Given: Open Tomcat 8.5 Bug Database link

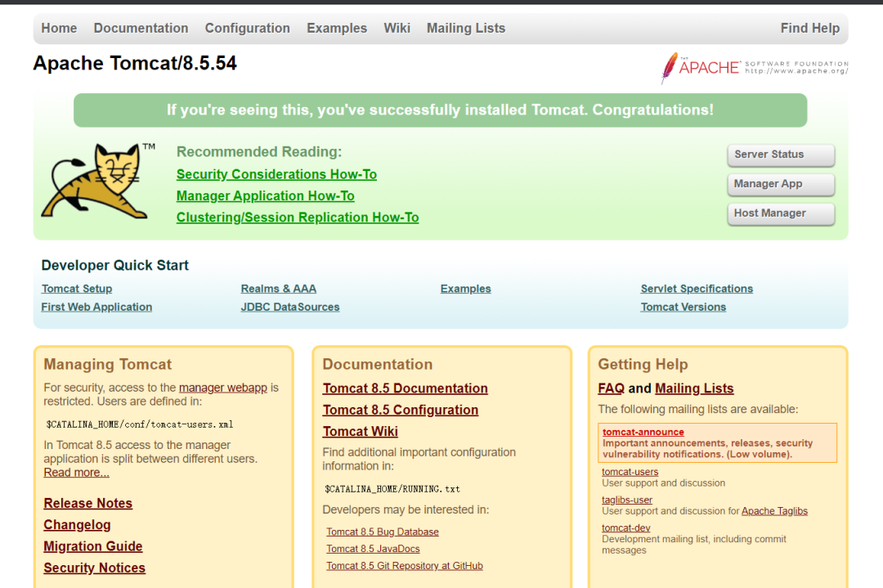Looking at the screenshot, I should coord(383,532).
